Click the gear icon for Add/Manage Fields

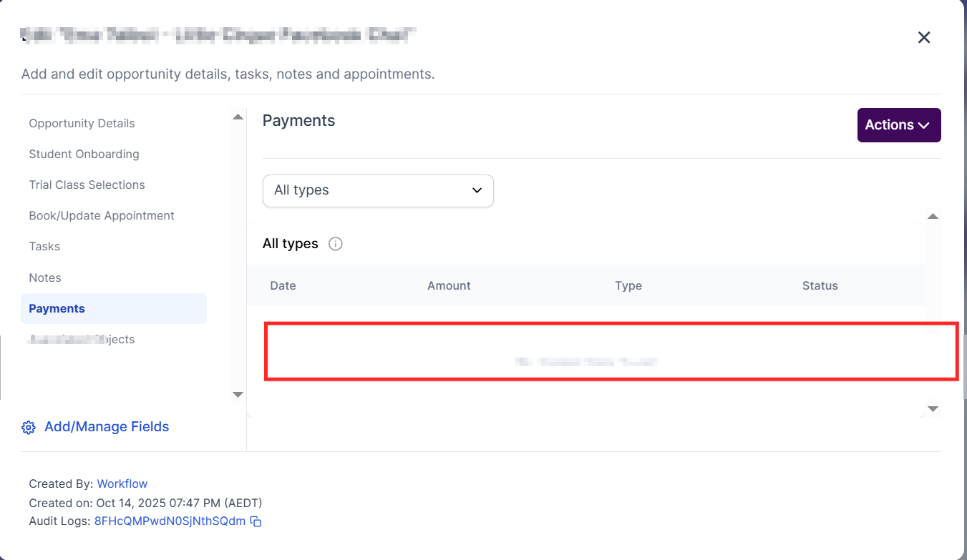(29, 428)
